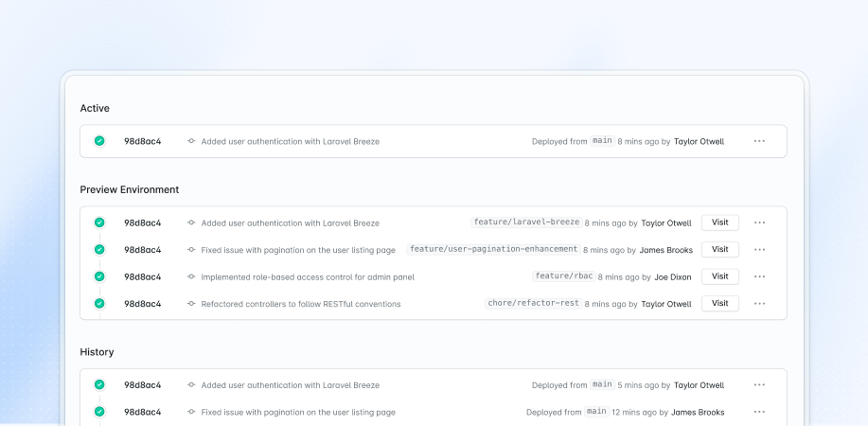868x426 pixels.
Task: Click 'Implemented role-based access control for admin panel'
Action: [x=308, y=277]
